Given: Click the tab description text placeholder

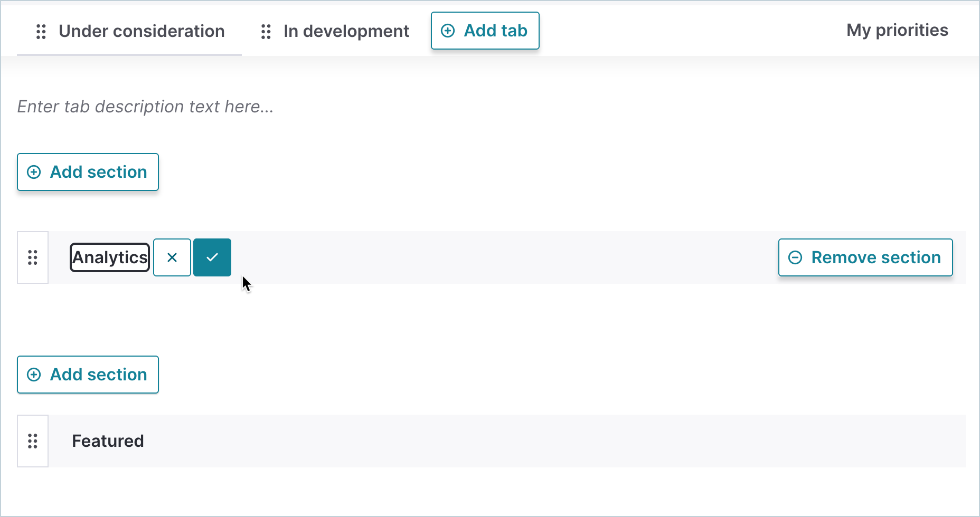Looking at the screenshot, I should click(146, 107).
